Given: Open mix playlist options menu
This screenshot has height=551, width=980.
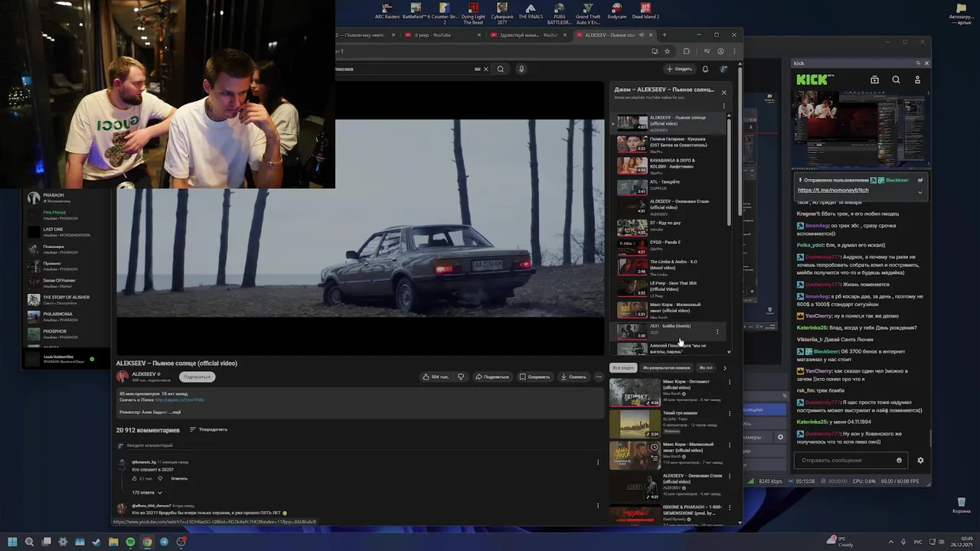Looking at the screenshot, I should (724, 106).
